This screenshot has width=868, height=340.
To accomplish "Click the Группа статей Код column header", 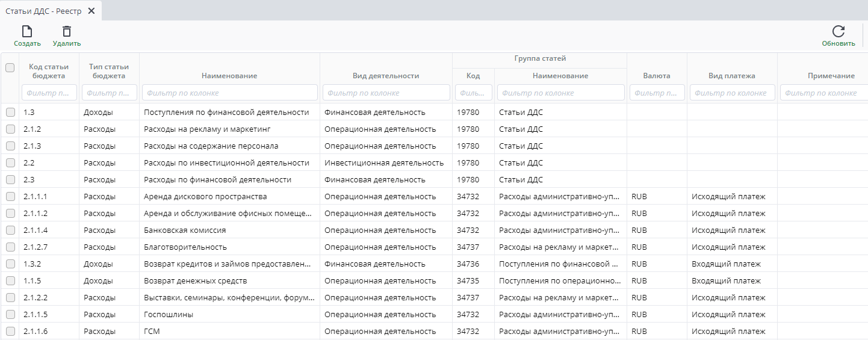I will coord(473,76).
